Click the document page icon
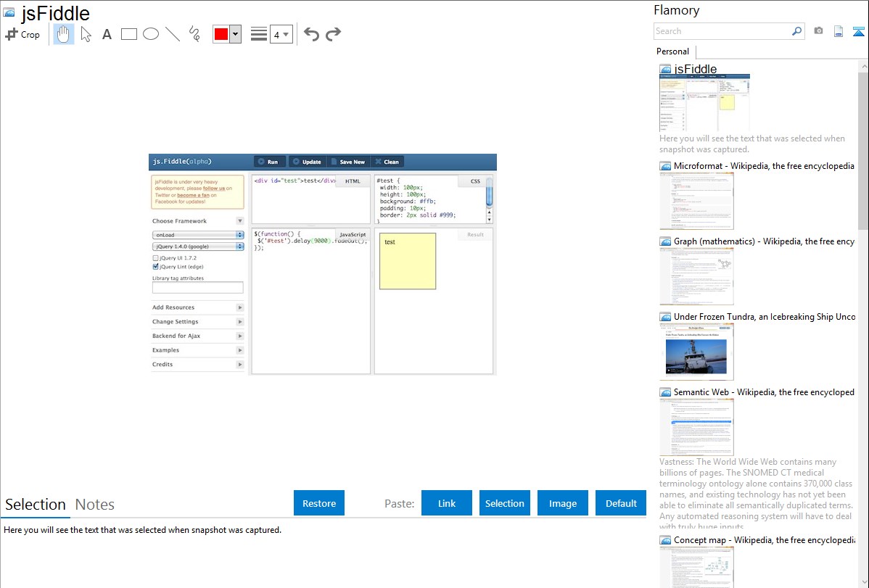The height and width of the screenshot is (588, 869). click(x=839, y=31)
